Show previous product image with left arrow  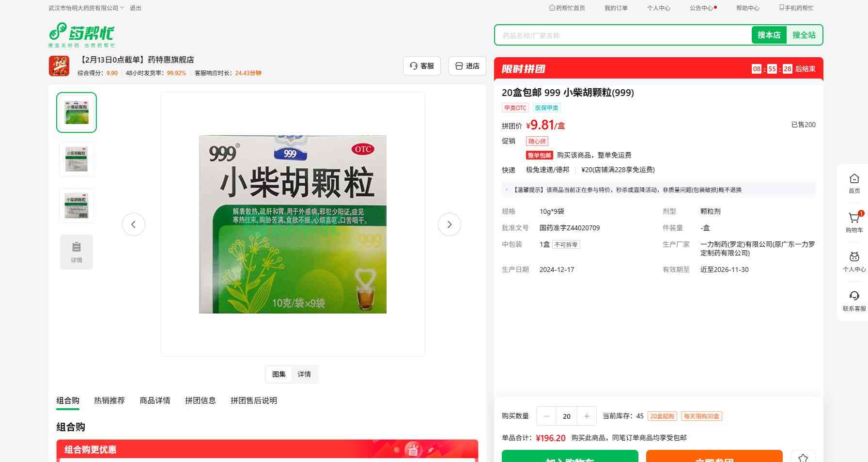(134, 224)
